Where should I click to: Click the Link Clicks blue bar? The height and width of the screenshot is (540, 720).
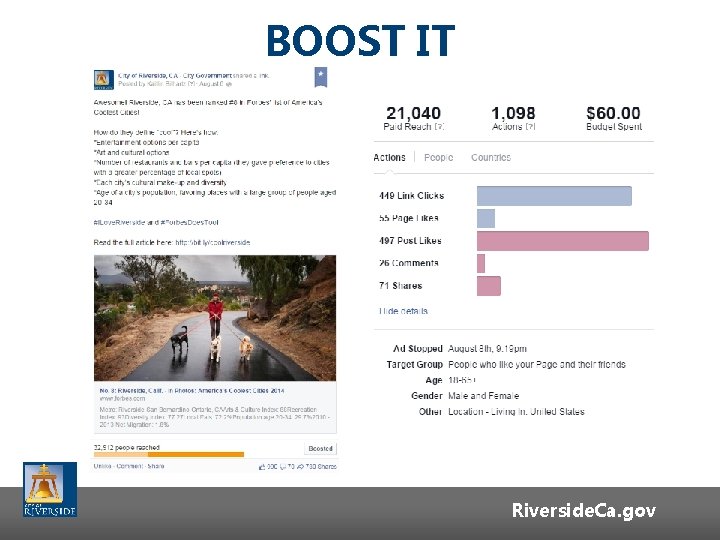coord(554,196)
